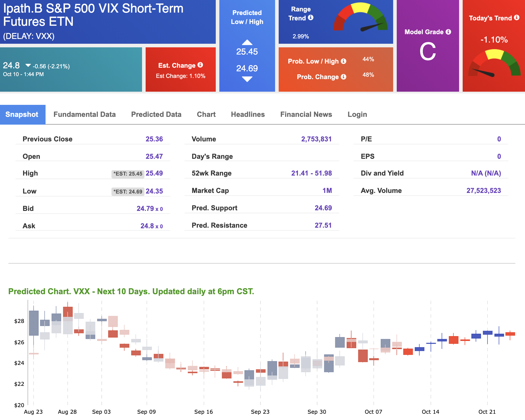The height and width of the screenshot is (420, 525).
Task: Select the Snapshot tab
Action: [x=23, y=114]
